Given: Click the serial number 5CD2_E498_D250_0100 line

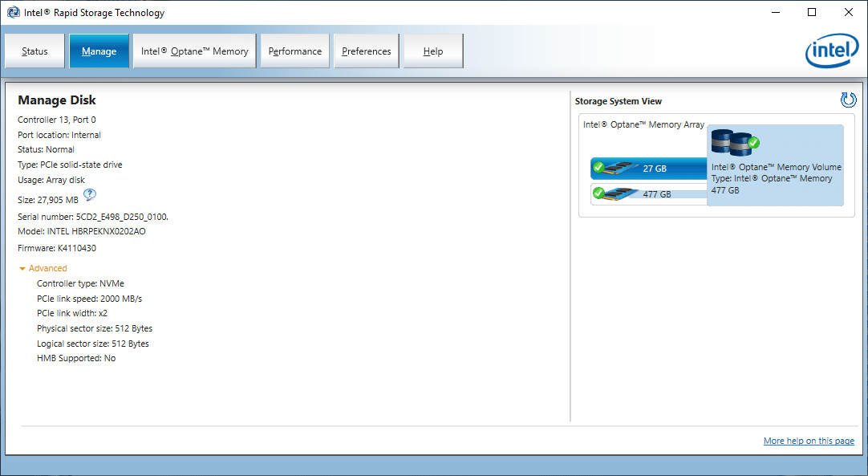Looking at the screenshot, I should pyautogui.click(x=93, y=217).
